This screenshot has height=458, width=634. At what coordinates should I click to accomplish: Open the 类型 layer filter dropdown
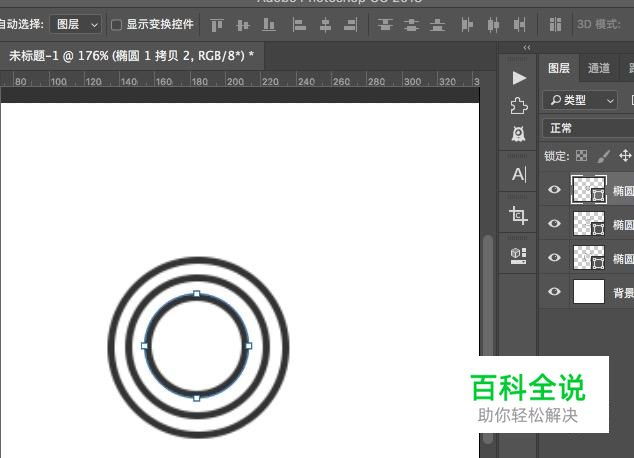[x=580, y=100]
